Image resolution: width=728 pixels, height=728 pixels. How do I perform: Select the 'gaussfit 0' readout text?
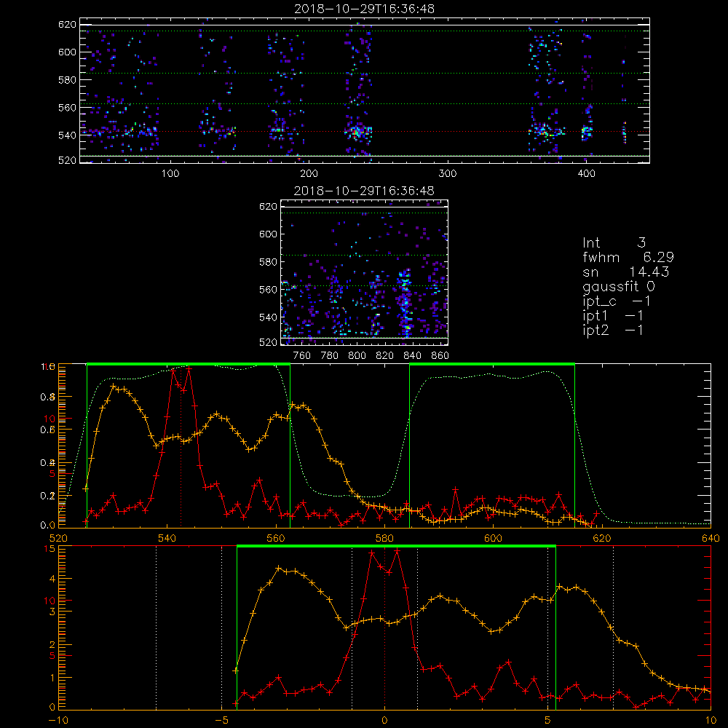(x=618, y=287)
